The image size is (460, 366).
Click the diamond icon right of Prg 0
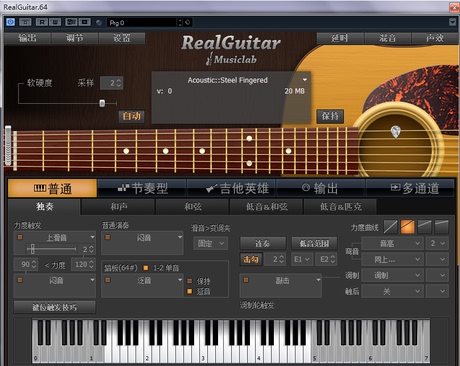(188, 22)
